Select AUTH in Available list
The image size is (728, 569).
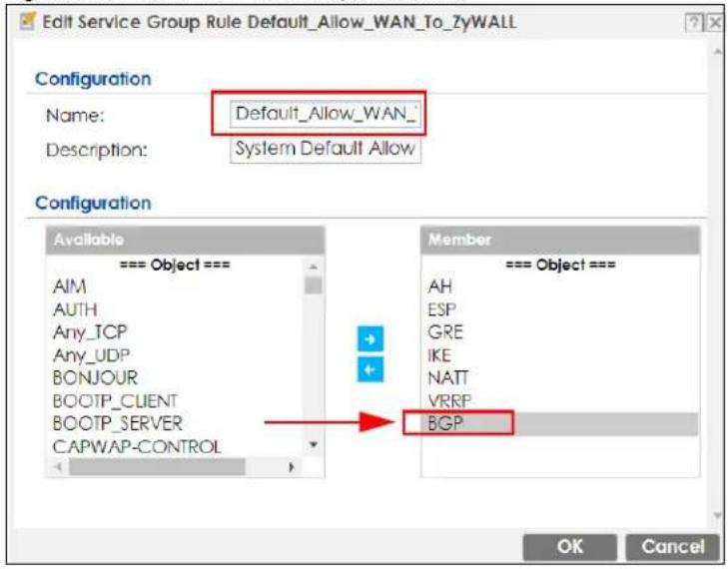pyautogui.click(x=75, y=309)
